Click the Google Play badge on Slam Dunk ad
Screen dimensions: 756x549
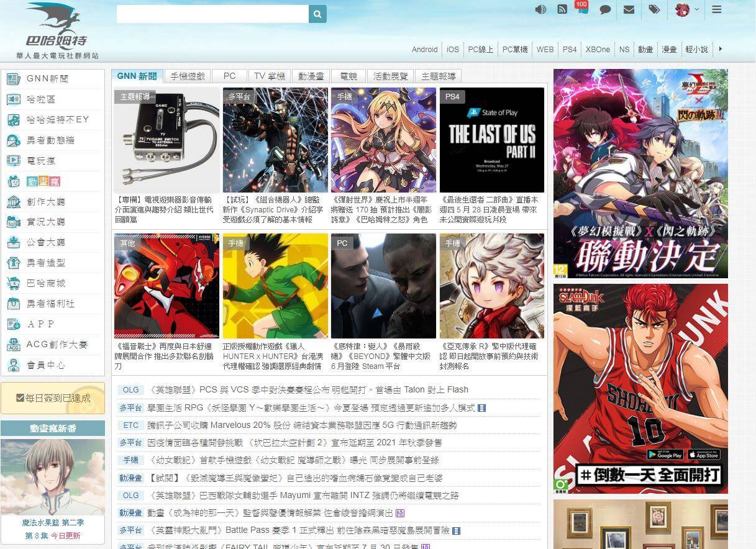point(665,455)
